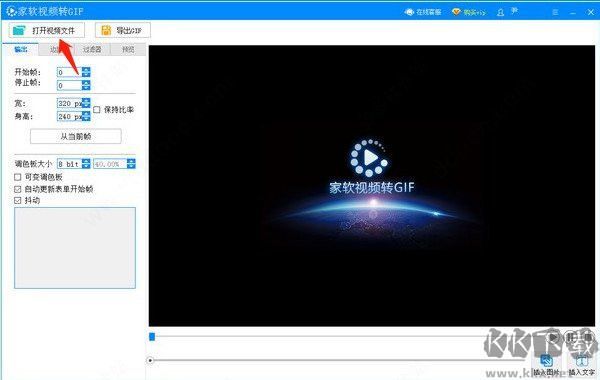Click the app logo in the title bar
Screen dimensions: 600x380
(x=11, y=11)
